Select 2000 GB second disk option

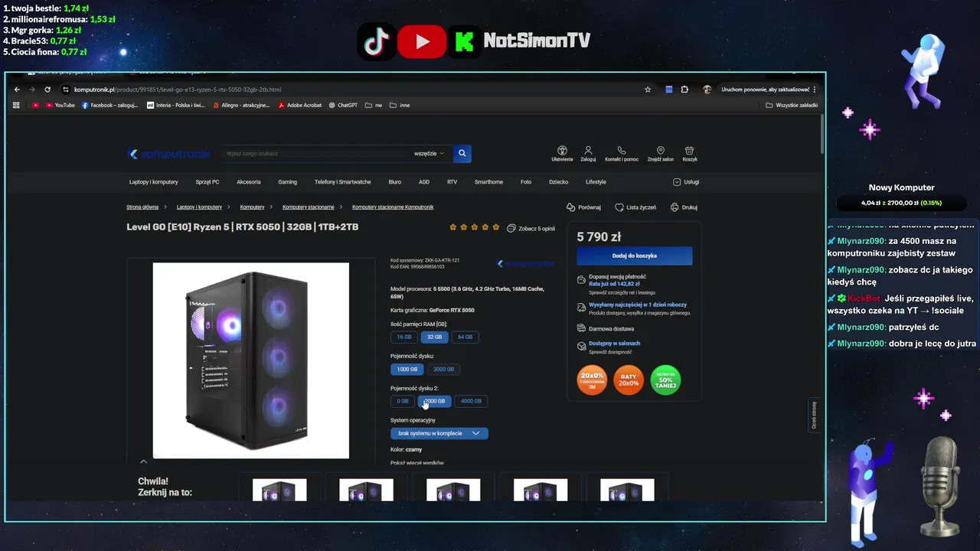pos(434,401)
